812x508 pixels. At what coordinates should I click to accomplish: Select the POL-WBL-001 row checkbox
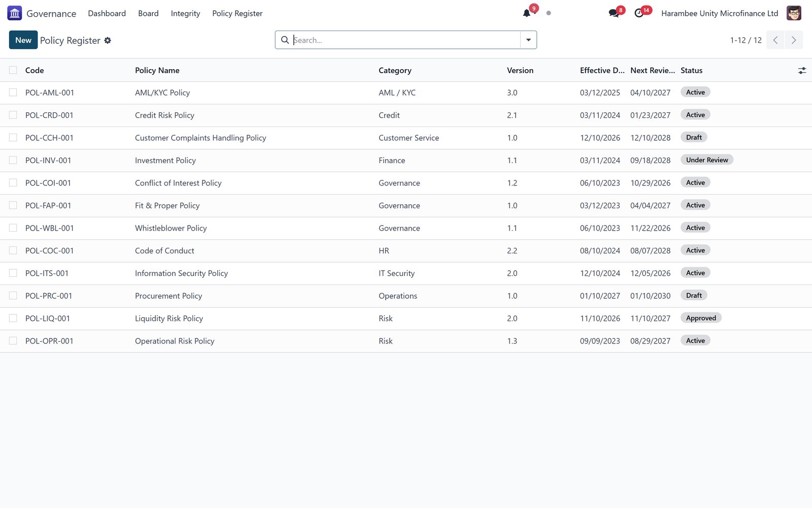coord(13,228)
